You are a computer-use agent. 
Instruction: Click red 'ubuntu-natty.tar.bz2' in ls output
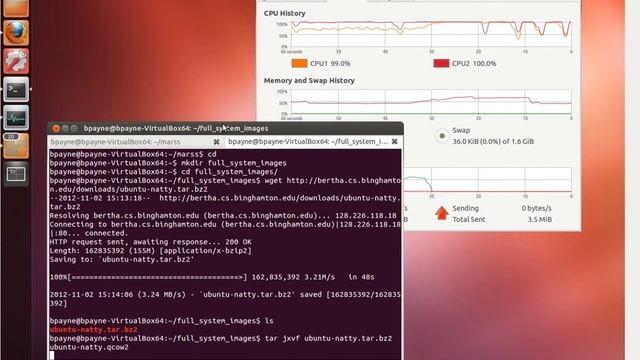pos(93,330)
